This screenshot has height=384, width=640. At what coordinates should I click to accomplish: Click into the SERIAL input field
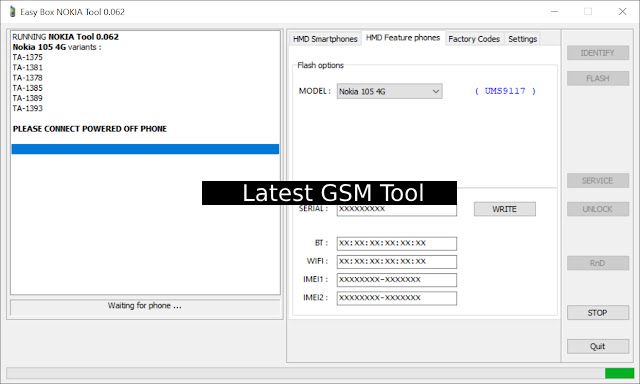click(x=396, y=210)
